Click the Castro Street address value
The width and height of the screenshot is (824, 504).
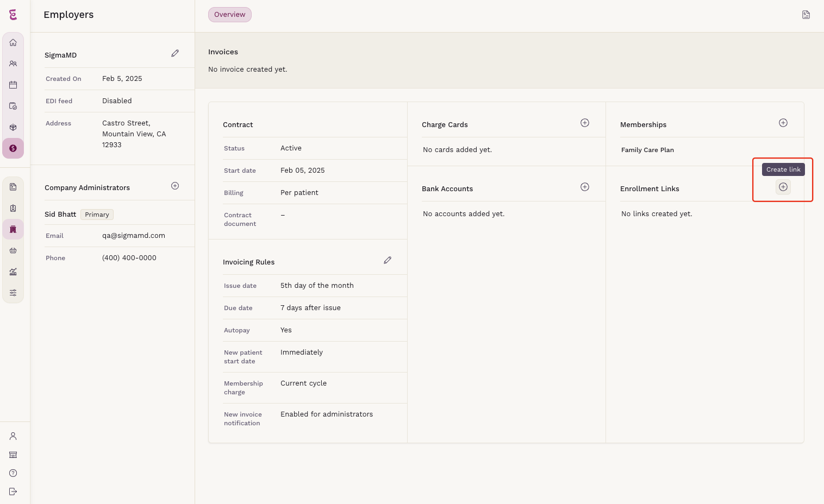pyautogui.click(x=134, y=134)
